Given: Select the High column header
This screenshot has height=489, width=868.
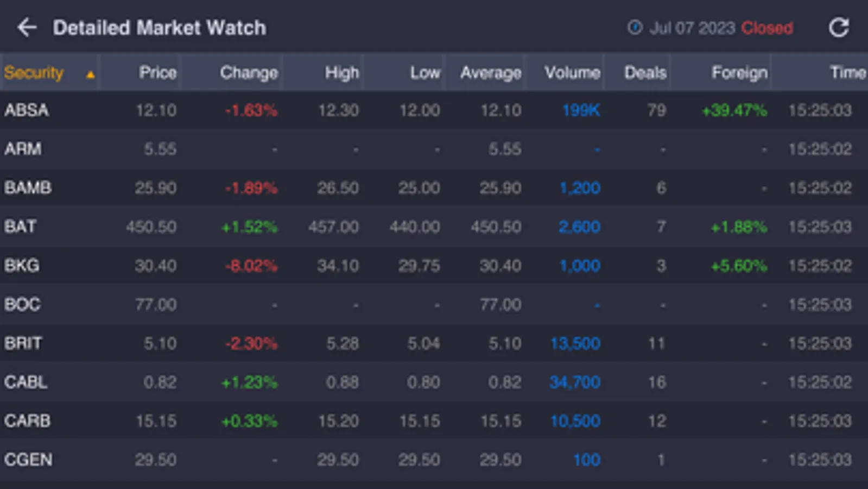Looking at the screenshot, I should tap(342, 72).
